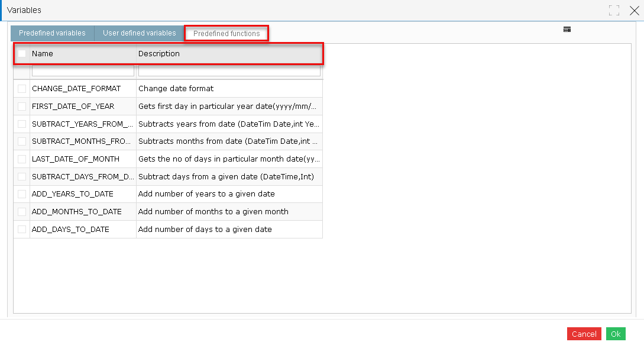644x345 pixels.
Task: Check the CHANGE_DATE_FORMAT function checkbox
Action: 21,89
